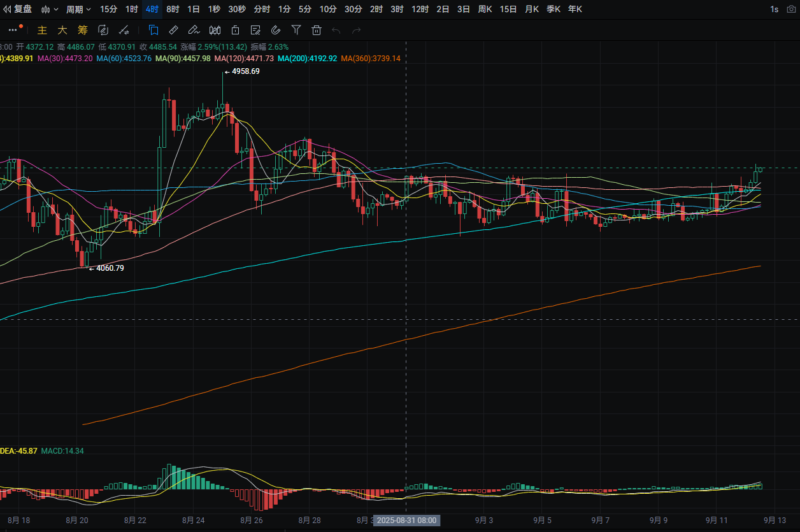The height and width of the screenshot is (532, 800).
Task: Click the candlestick pattern tool icon
Action: [x=215, y=30]
